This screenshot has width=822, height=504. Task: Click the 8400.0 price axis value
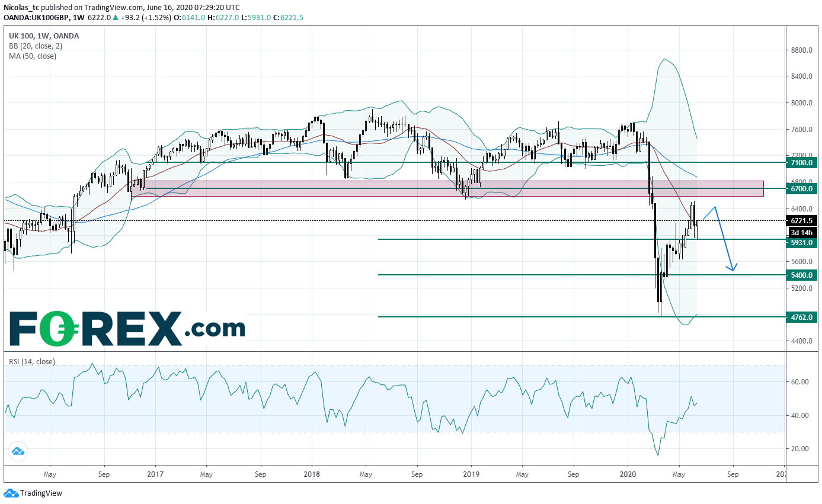pos(802,76)
